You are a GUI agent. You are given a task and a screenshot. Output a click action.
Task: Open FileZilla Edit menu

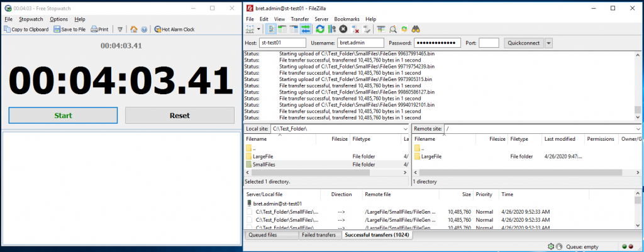pos(264,19)
